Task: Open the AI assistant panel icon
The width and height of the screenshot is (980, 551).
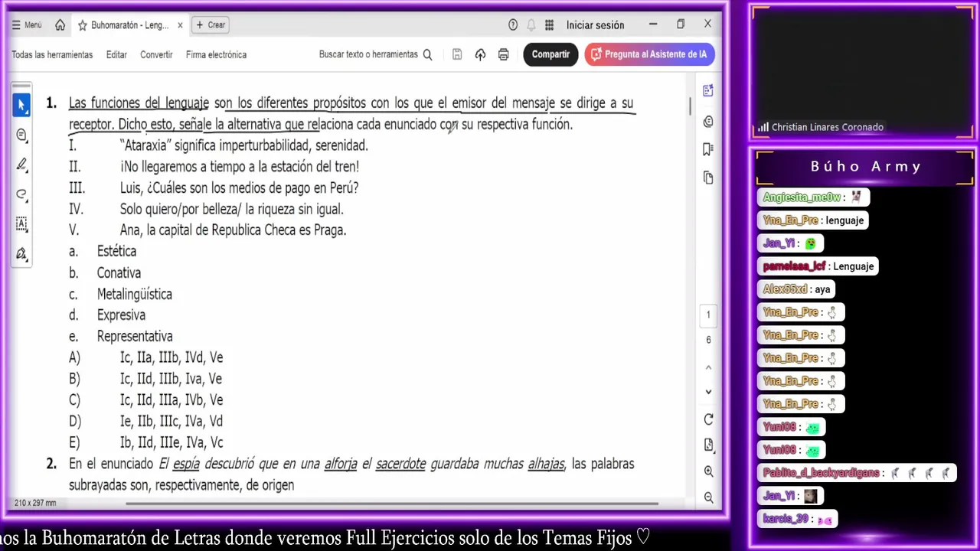Action: point(708,91)
